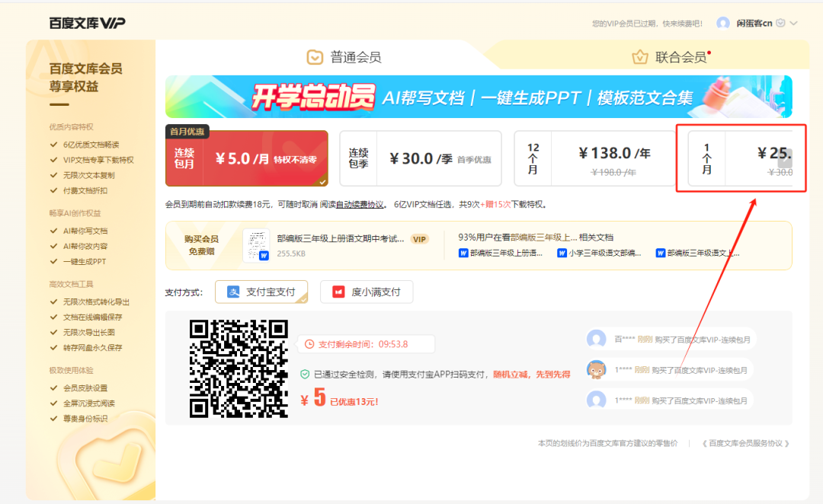
Task: Switch to the 联合会员 tab
Action: click(671, 56)
